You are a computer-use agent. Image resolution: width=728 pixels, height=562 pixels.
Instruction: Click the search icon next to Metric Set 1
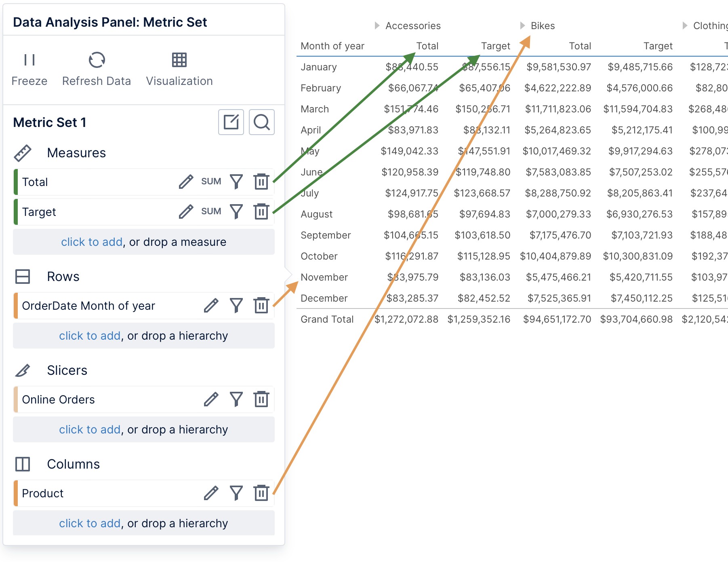coord(262,122)
